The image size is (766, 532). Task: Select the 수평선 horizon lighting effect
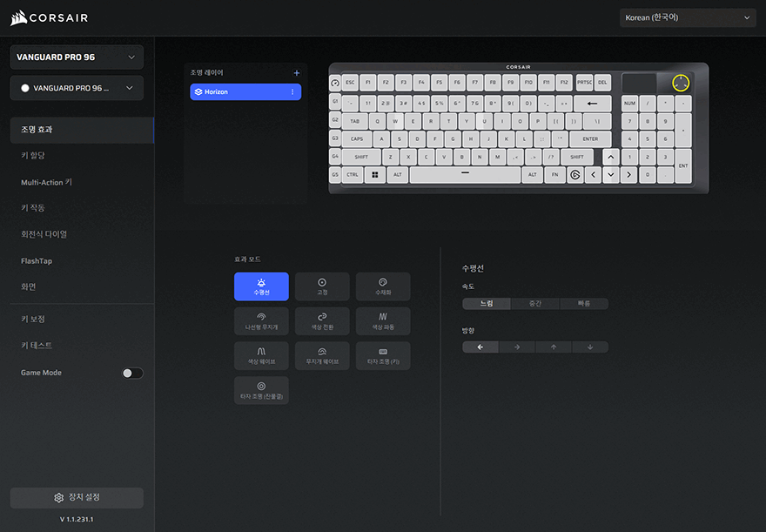pyautogui.click(x=261, y=286)
